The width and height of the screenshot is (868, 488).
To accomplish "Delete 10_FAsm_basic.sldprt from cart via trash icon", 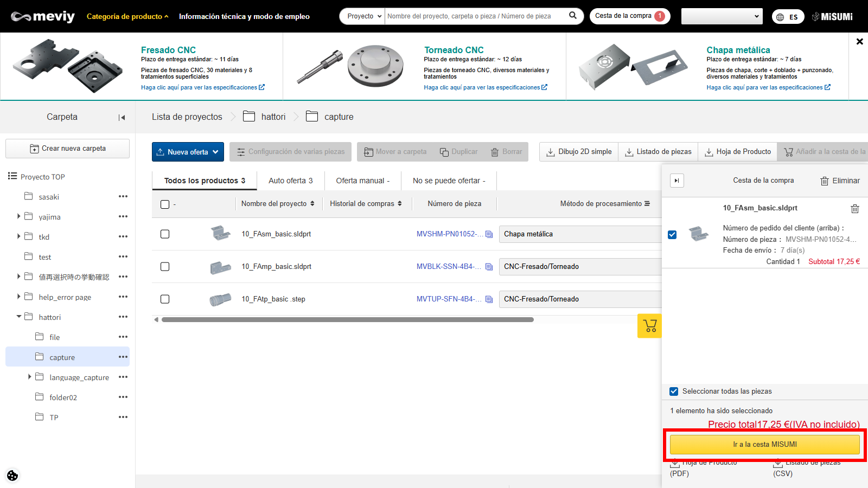I will pyautogui.click(x=854, y=209).
